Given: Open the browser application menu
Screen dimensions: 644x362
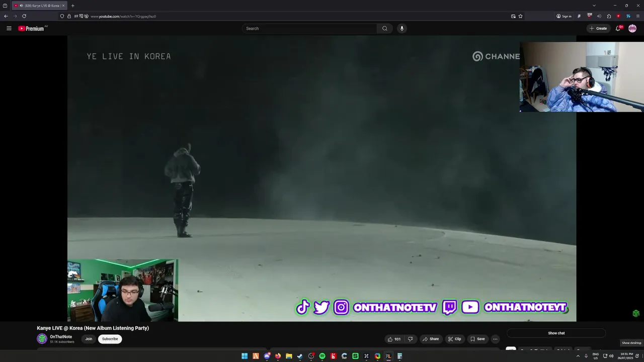Looking at the screenshot, I should coord(638,16).
